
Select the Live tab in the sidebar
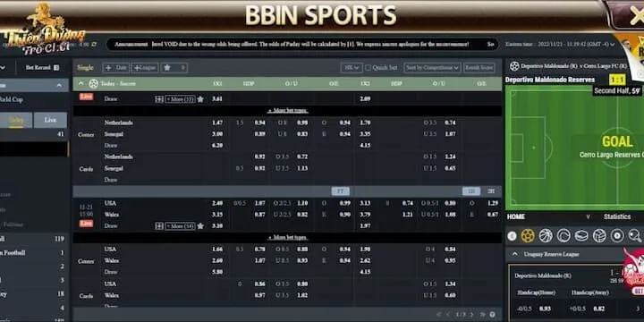point(50,120)
